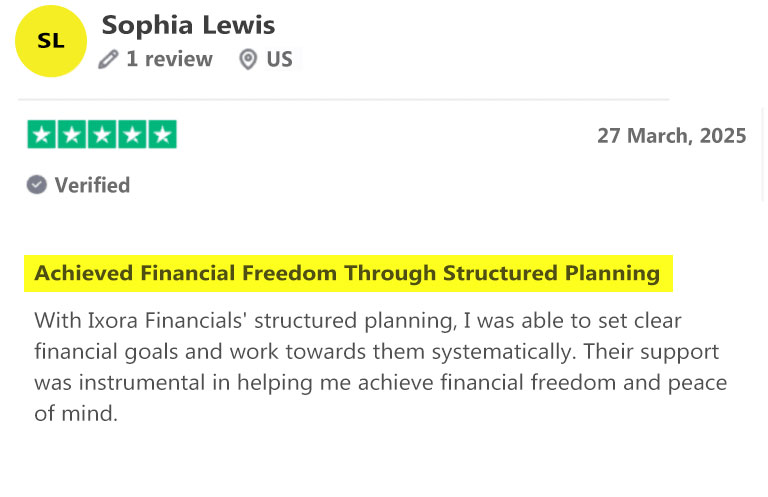Open the highlighted Achieved Financial Freedom title

tap(347, 273)
